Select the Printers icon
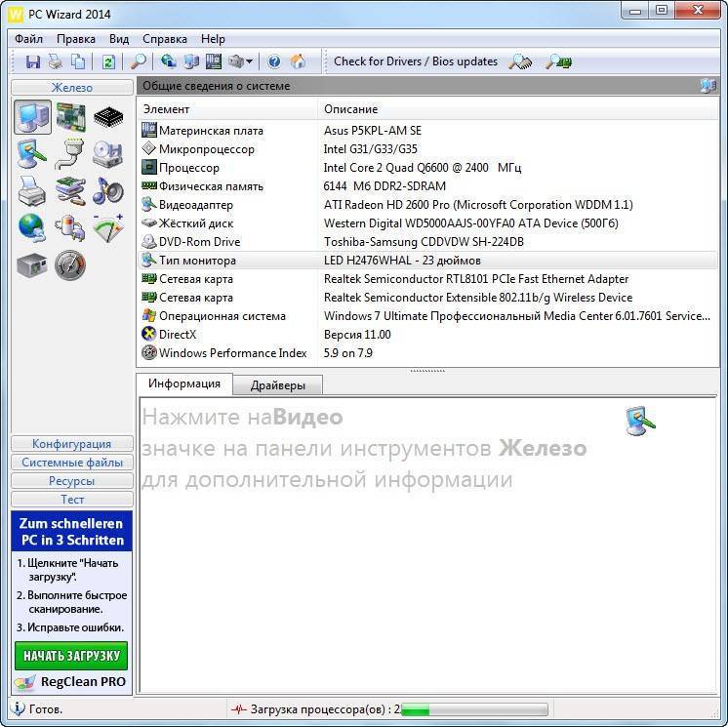The image size is (728, 727). pos(32,191)
